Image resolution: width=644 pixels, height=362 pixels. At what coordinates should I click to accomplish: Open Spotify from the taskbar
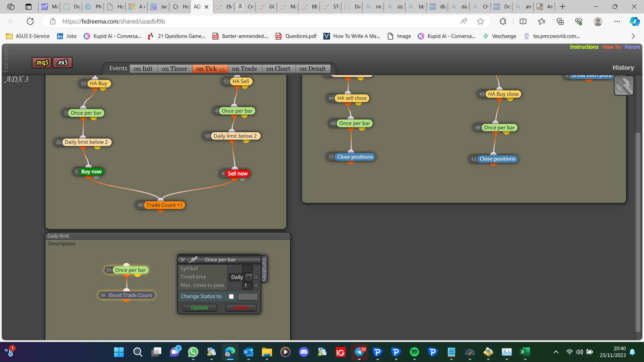click(x=414, y=352)
